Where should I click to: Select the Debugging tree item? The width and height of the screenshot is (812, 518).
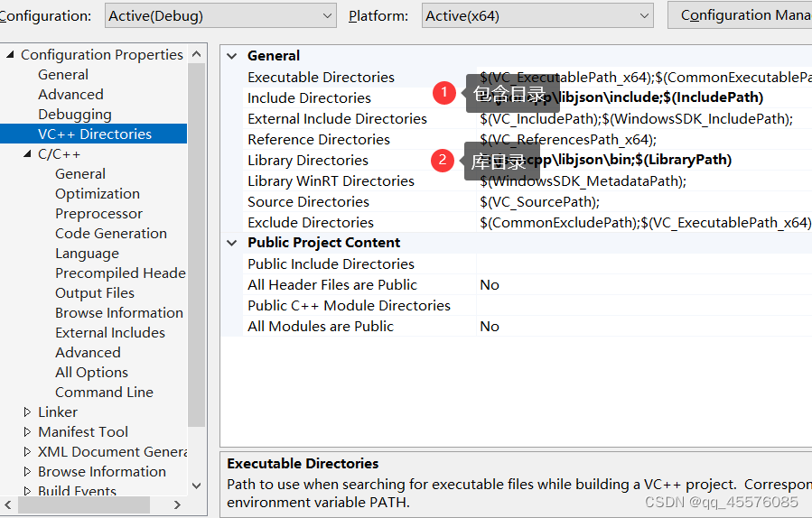click(x=75, y=115)
